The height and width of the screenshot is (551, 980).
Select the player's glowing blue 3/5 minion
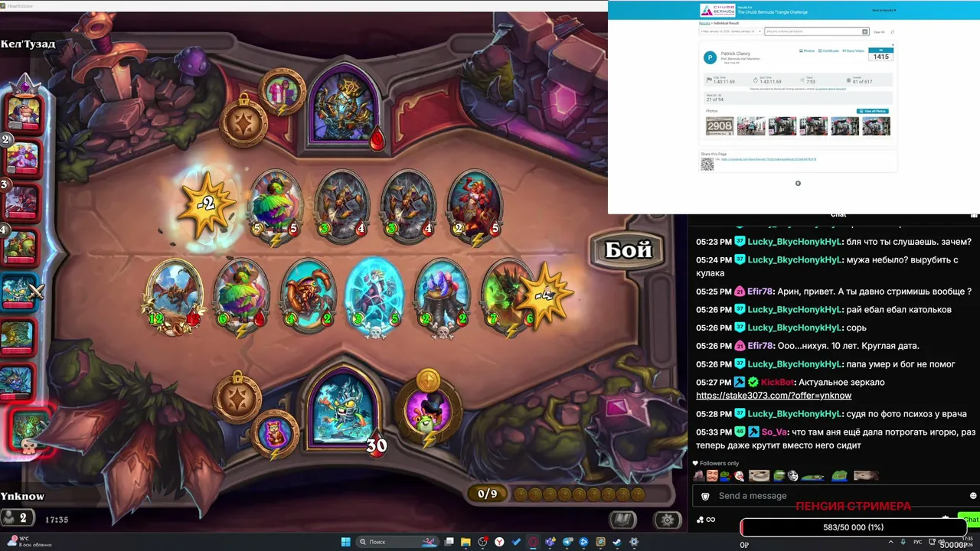(374, 296)
